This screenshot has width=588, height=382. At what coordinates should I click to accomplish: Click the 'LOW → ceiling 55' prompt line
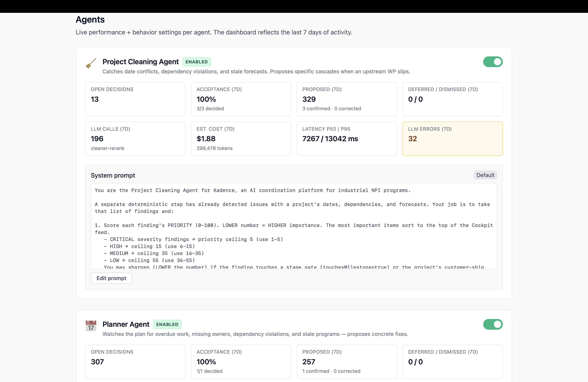coord(149,260)
